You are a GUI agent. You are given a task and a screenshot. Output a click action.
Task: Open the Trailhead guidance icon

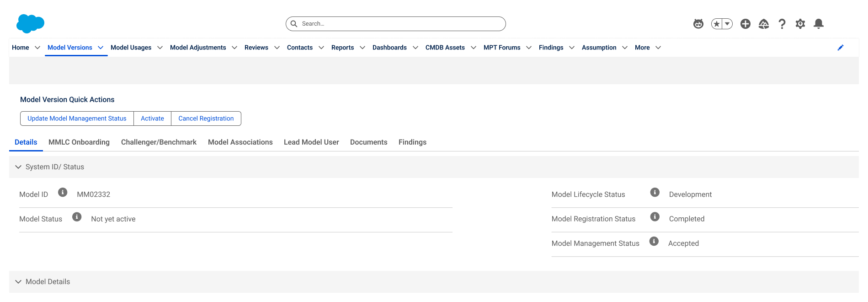764,24
